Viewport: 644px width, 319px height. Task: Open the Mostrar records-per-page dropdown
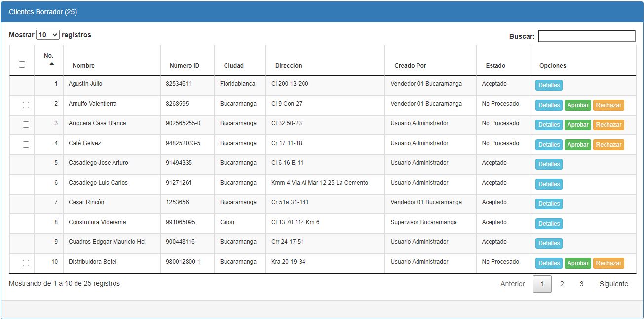click(x=48, y=35)
